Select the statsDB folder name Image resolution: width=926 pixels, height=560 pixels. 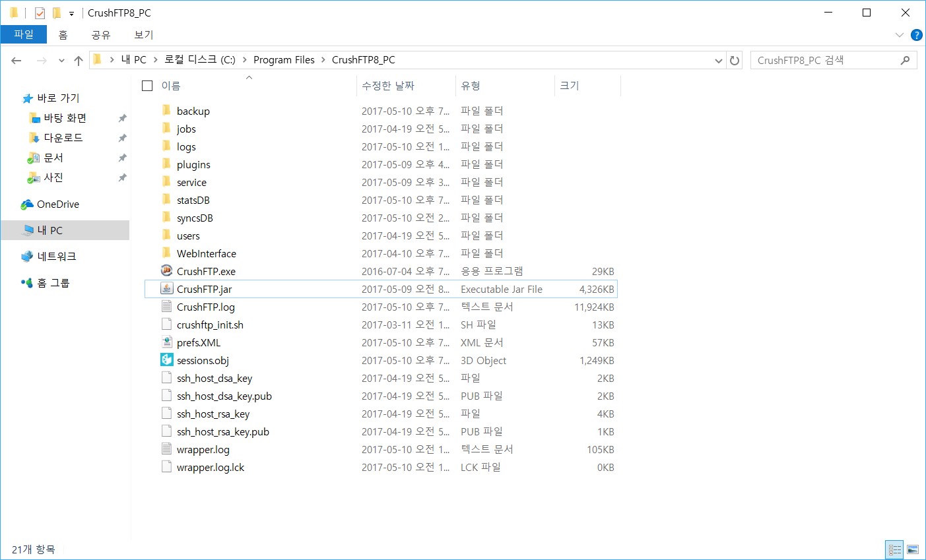click(x=193, y=201)
